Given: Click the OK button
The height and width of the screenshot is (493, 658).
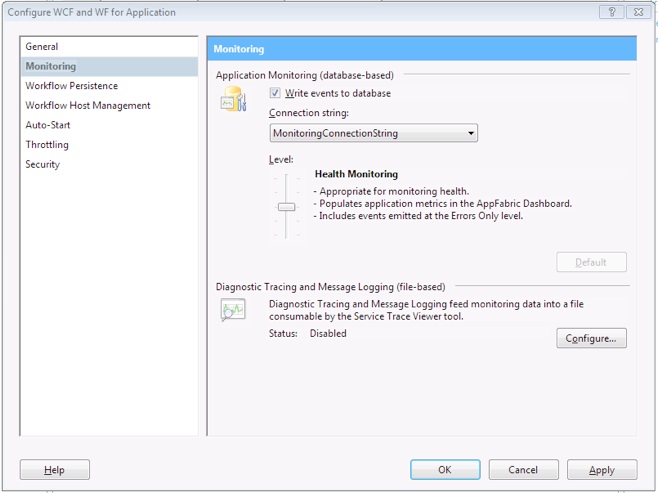Looking at the screenshot, I should click(445, 469).
